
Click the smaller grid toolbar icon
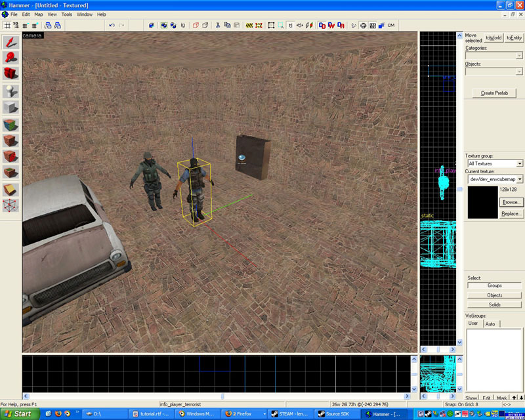[26, 26]
